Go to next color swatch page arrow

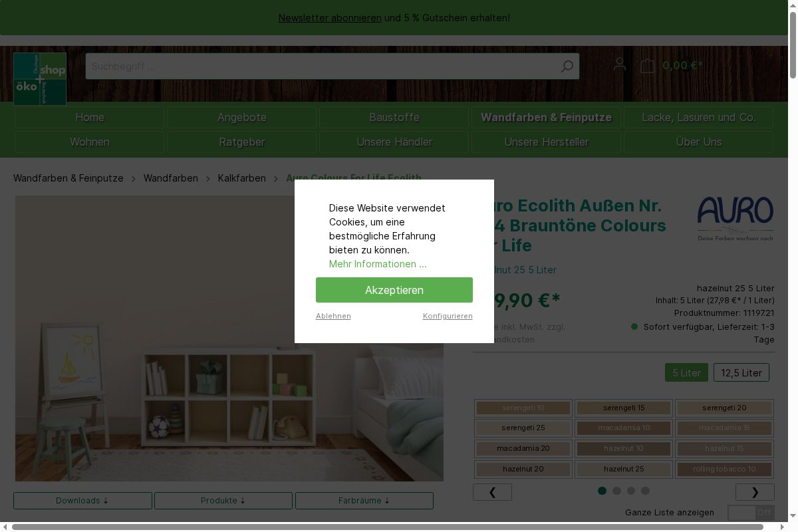coord(755,492)
